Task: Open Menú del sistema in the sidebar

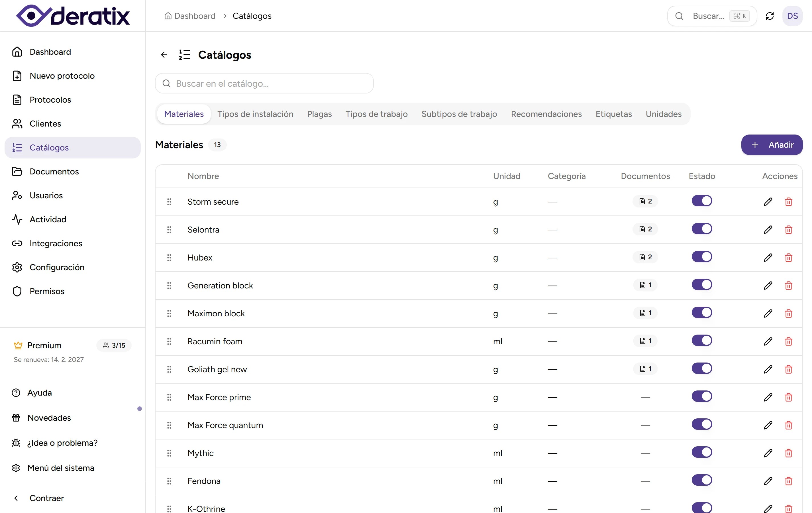Action: click(x=61, y=468)
